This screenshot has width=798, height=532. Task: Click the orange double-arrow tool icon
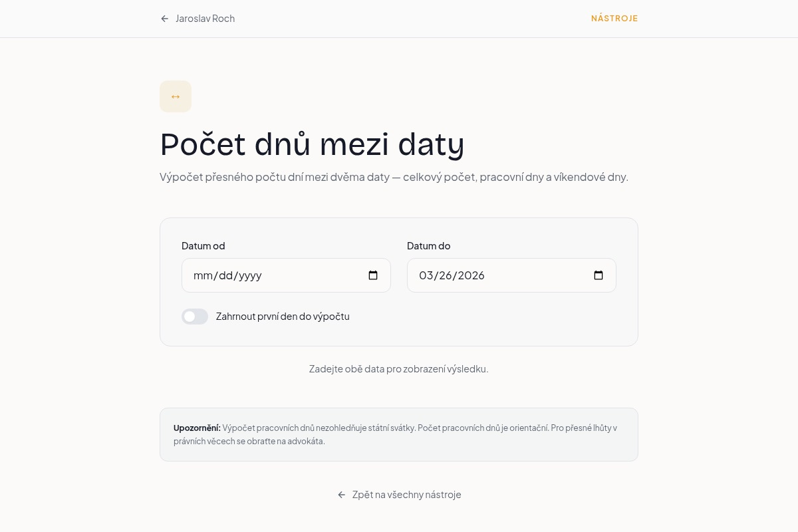coord(176,96)
